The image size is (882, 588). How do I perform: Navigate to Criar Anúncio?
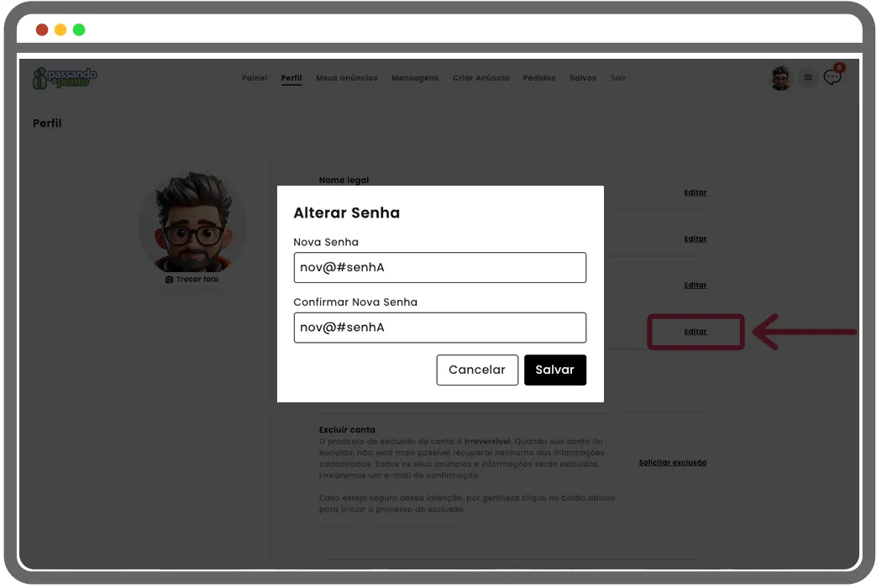(x=480, y=78)
